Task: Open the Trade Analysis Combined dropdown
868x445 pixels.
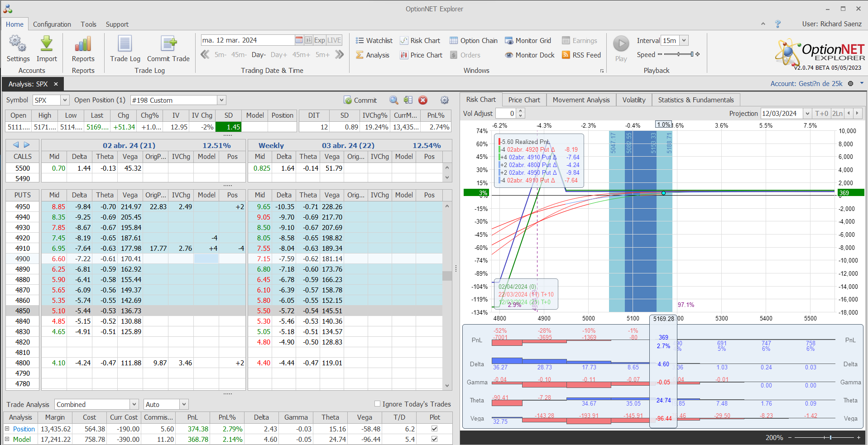Action: pyautogui.click(x=134, y=404)
